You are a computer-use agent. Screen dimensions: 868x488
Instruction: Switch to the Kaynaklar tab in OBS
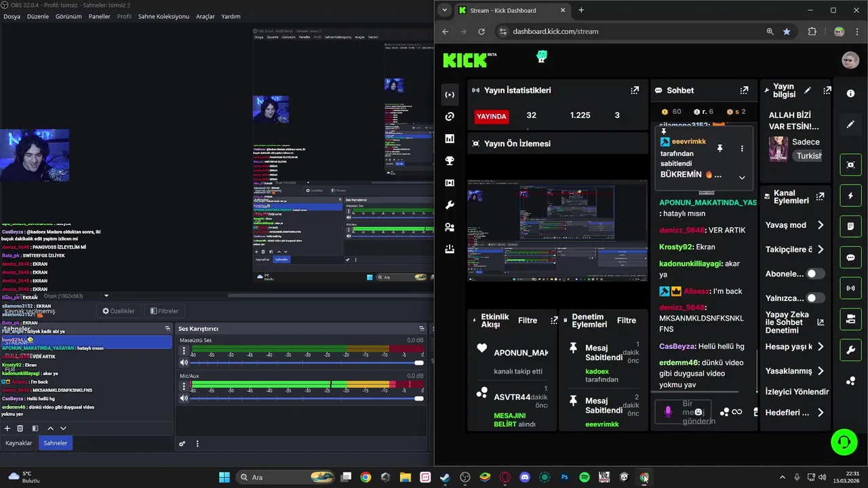coord(19,443)
